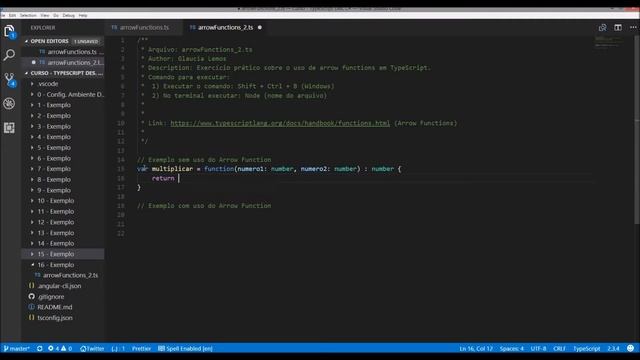Open the Extensions view in activity bar
The height and width of the screenshot is (360, 640).
pos(9,128)
